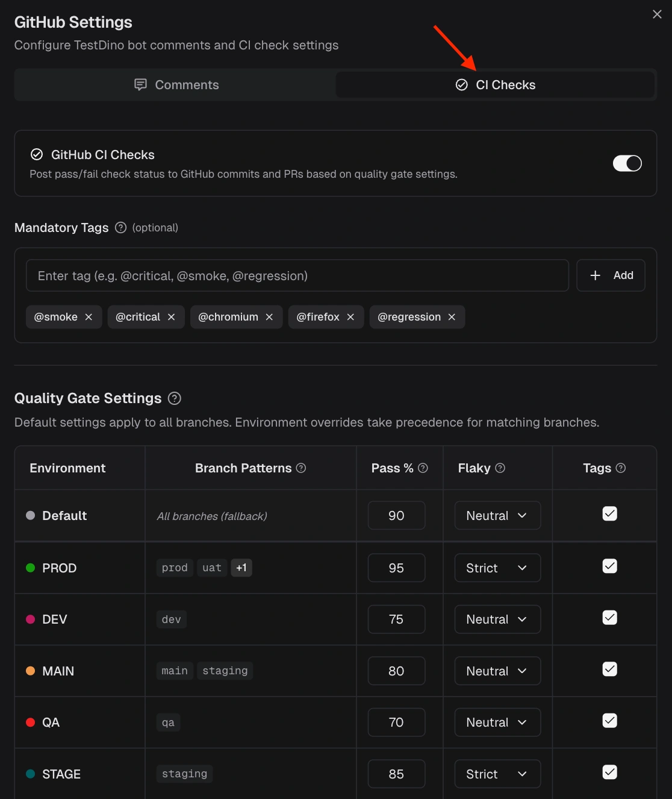Remove the @chromium tag with its X icon

point(269,316)
